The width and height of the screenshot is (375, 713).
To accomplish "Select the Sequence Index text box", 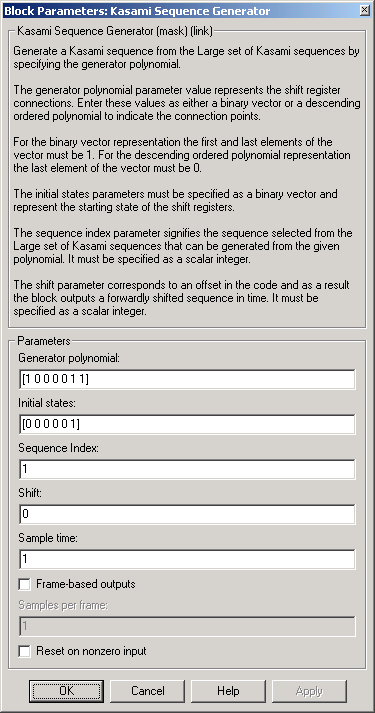I will click(187, 469).
